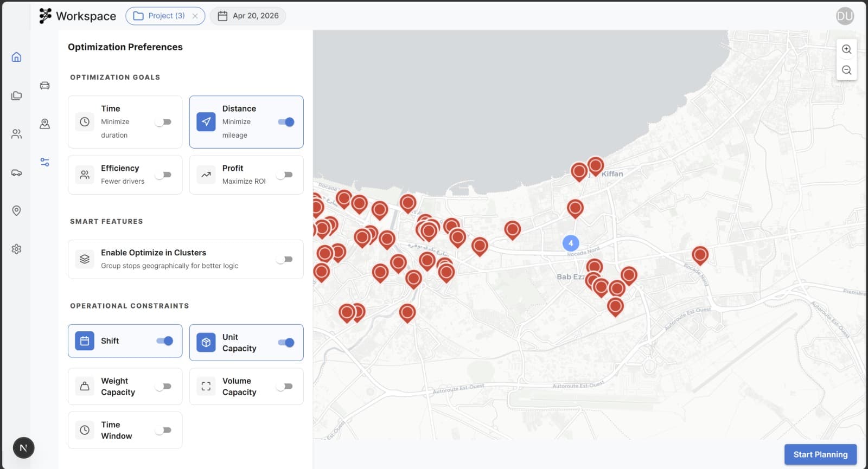Screen dimensions: 868x469
Task: Enable the Profit maximize ROI toggle
Action: coord(285,175)
